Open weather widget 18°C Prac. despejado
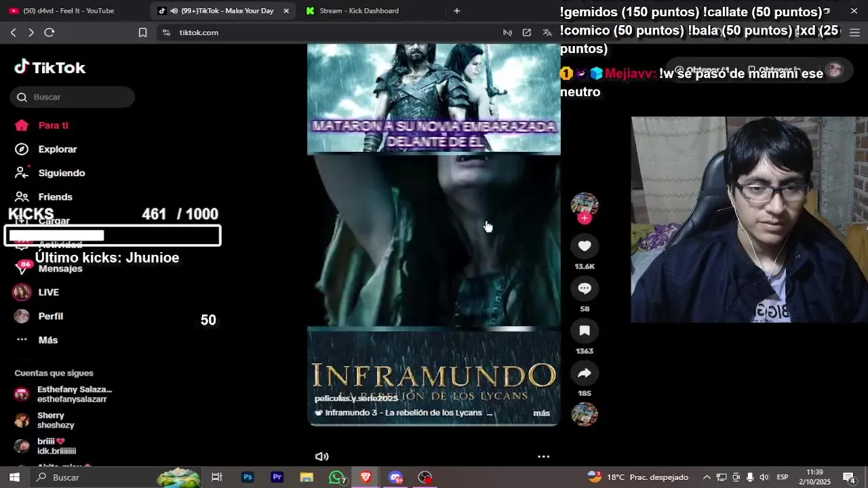The height and width of the screenshot is (488, 868). [x=638, y=477]
